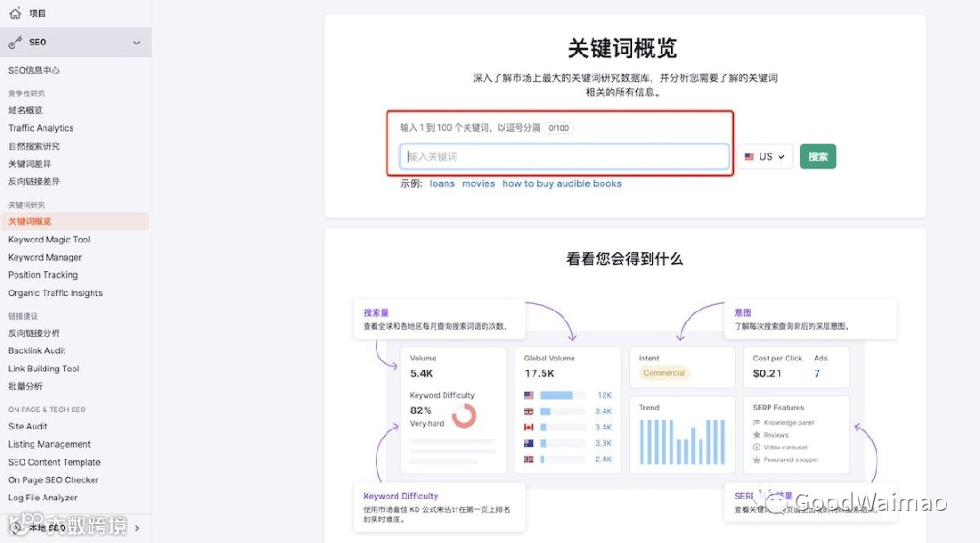Click the Volume value 5.4K
Screen dimensions: 980x543
tap(421, 373)
